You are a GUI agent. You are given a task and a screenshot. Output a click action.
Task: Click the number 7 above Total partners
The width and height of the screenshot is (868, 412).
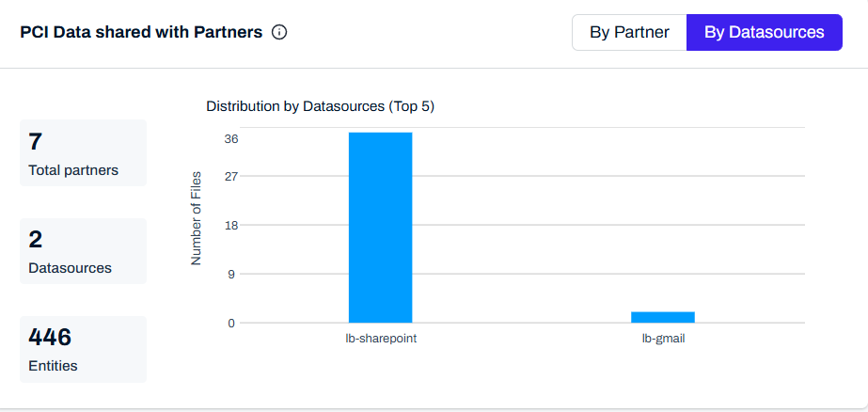36,141
